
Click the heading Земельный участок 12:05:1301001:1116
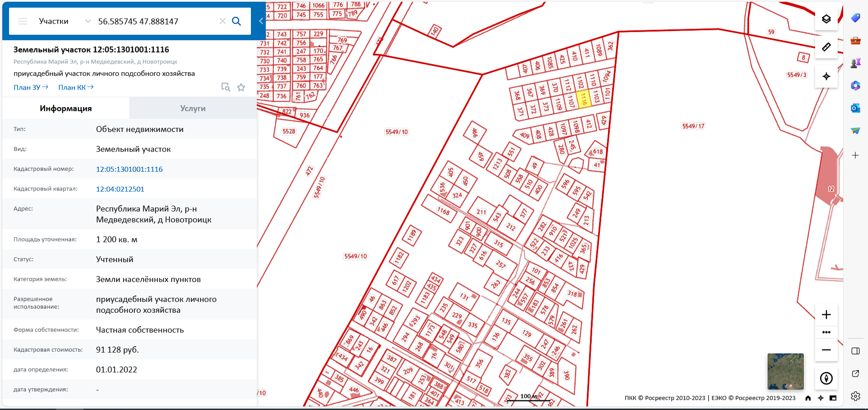point(91,50)
